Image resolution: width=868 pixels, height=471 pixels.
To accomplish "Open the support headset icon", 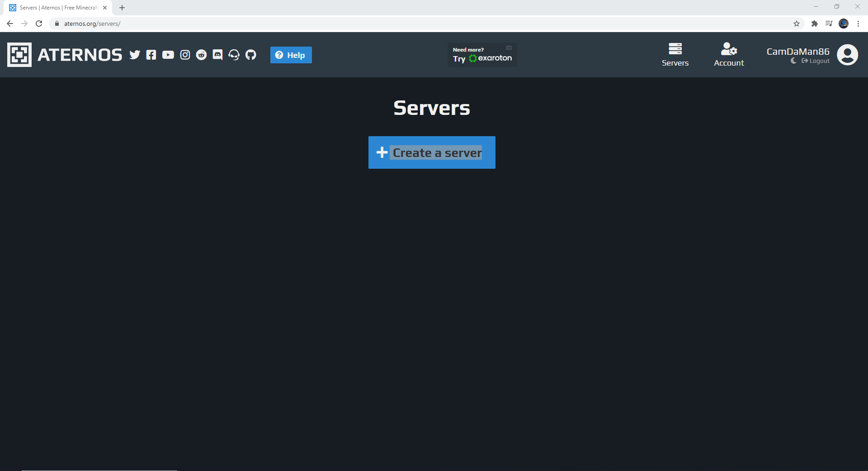I will click(x=234, y=55).
